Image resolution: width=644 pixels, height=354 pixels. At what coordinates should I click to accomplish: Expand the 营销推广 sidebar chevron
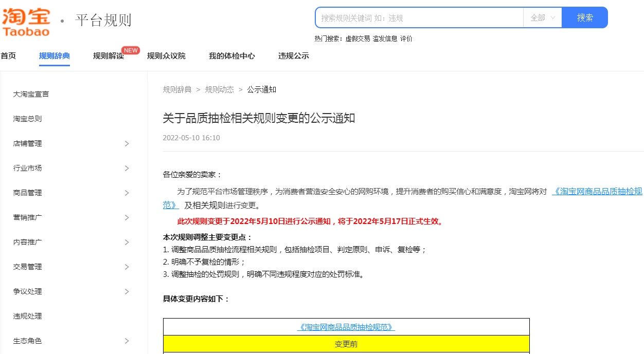pos(127,217)
